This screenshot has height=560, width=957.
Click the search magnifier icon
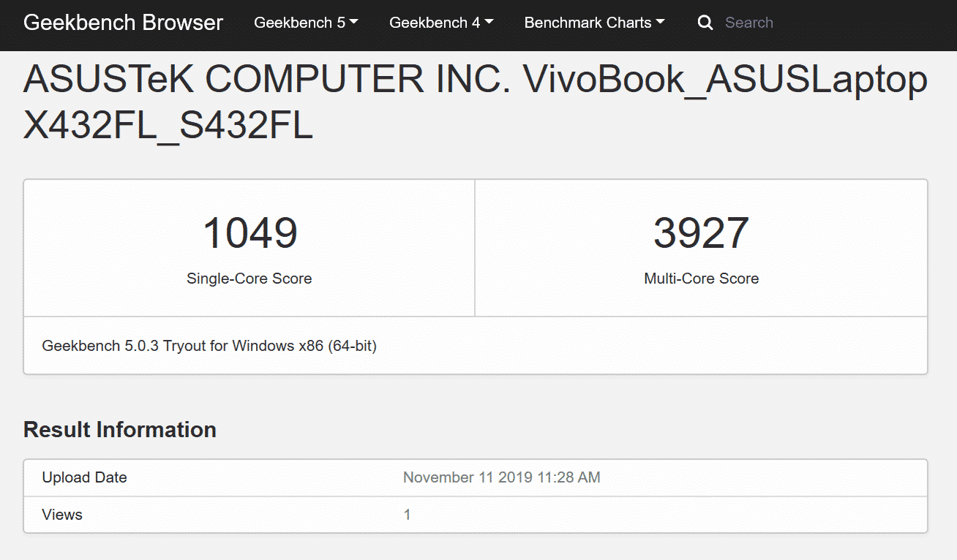(x=705, y=23)
